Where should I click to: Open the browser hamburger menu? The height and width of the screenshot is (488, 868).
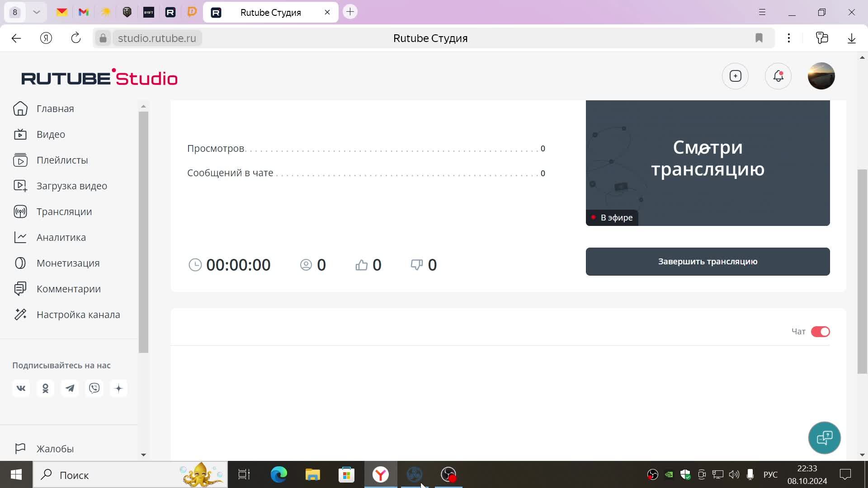(x=762, y=12)
